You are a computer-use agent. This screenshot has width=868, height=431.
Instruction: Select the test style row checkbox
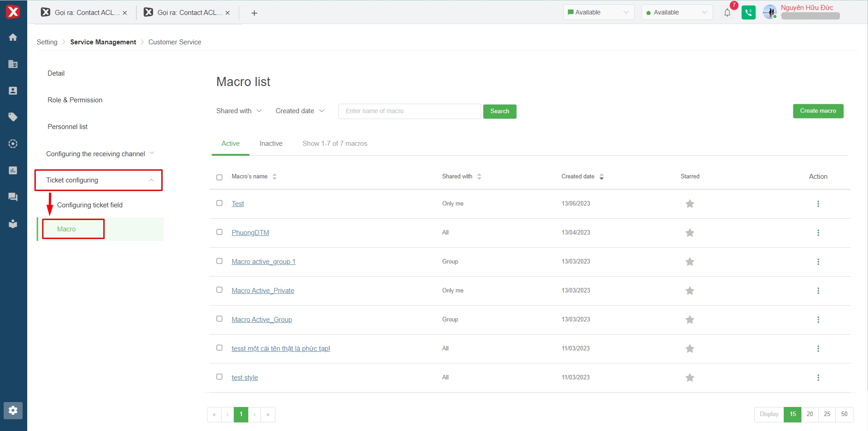pos(219,377)
